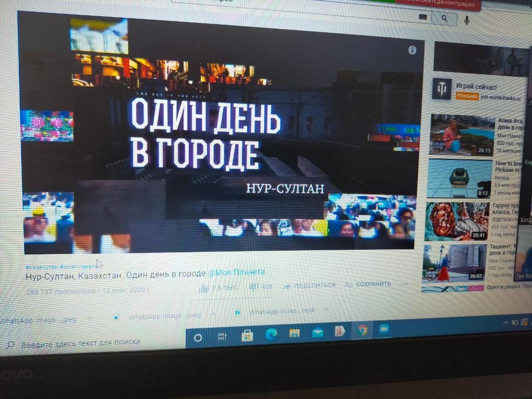Screen dimensions: 532x399
Task: Open Microsoft Edge from the taskbar
Action: [x=271, y=334]
